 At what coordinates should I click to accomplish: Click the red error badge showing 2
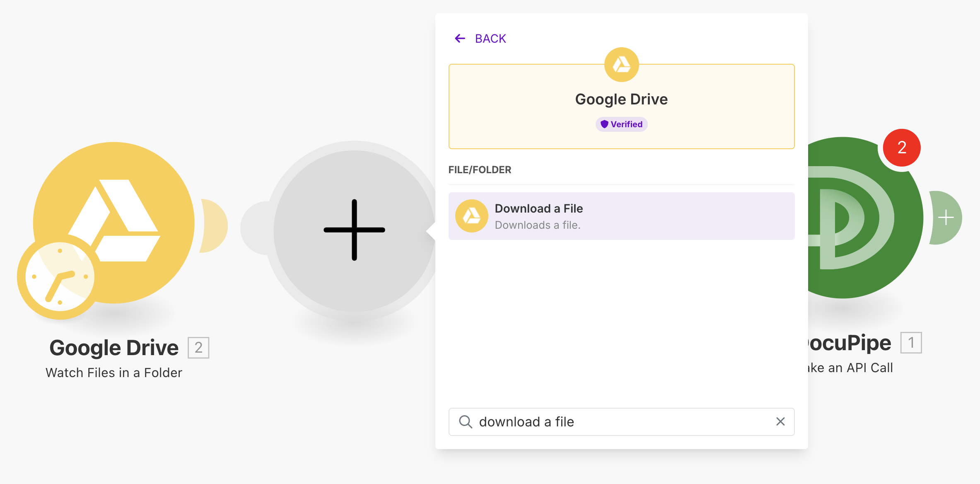click(902, 148)
